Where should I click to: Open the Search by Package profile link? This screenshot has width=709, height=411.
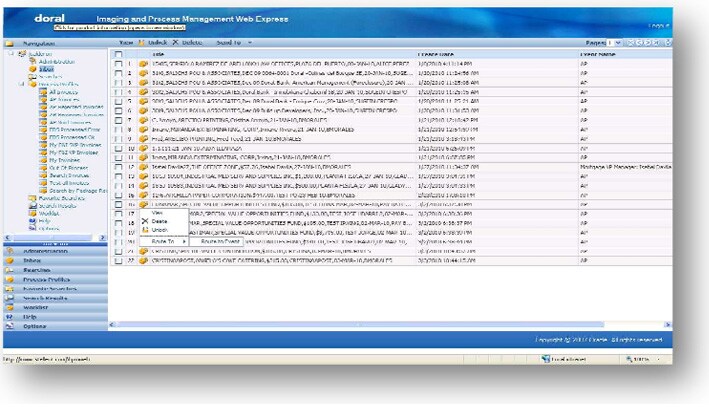pyautogui.click(x=78, y=191)
